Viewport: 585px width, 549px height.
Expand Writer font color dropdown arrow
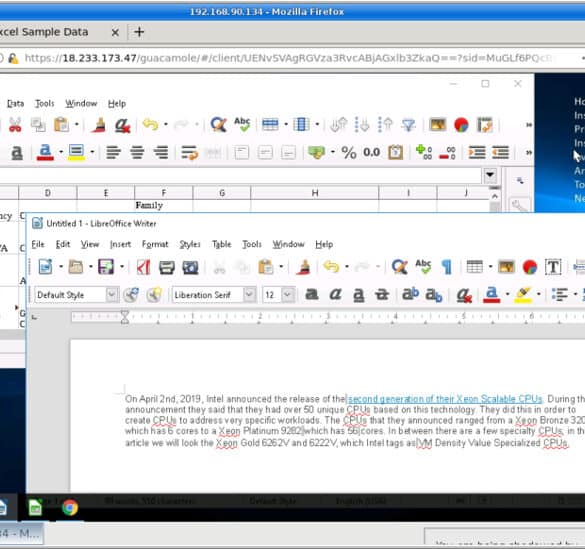507,295
